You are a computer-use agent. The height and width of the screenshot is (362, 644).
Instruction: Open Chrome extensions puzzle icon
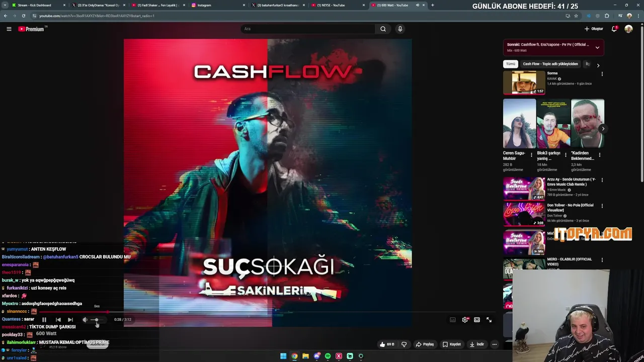click(x=607, y=16)
